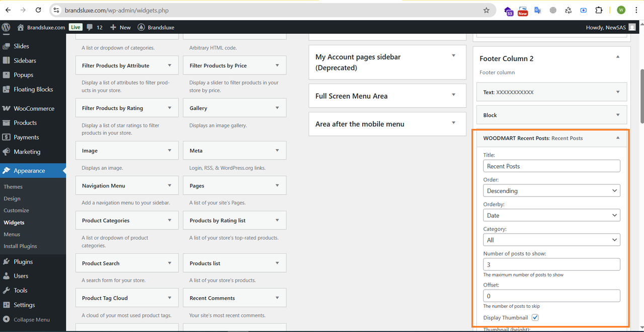Open the Design submenu item
This screenshot has width=644, height=332.
point(12,198)
